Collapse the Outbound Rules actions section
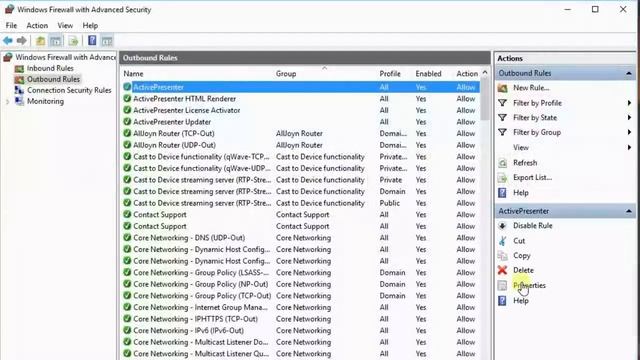This screenshot has height=360, width=640. point(629,73)
